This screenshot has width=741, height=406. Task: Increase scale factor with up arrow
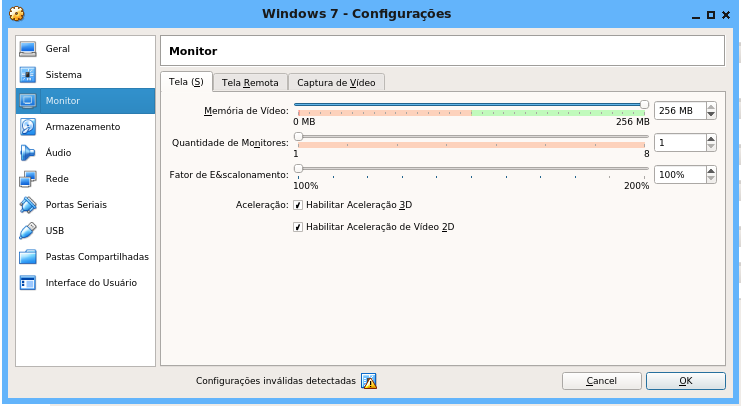coord(711,171)
